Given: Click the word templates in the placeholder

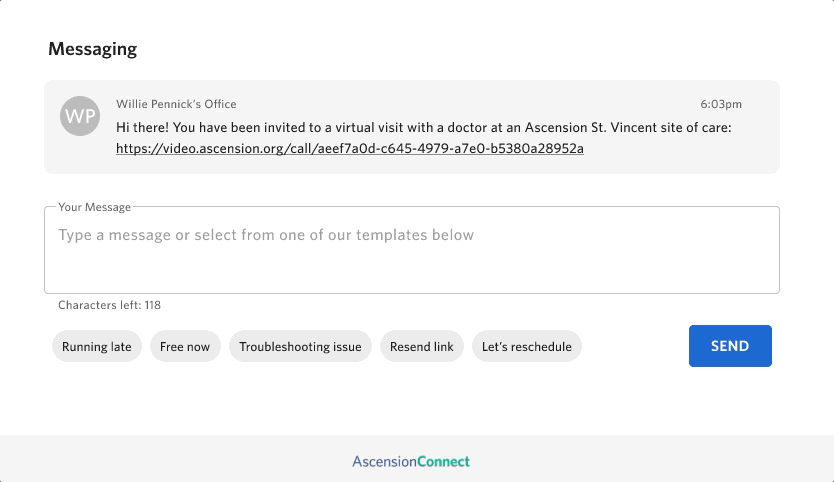Looking at the screenshot, I should click(391, 235).
